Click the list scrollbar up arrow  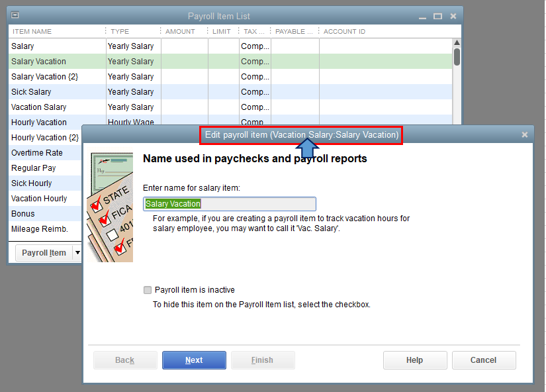coord(457,42)
